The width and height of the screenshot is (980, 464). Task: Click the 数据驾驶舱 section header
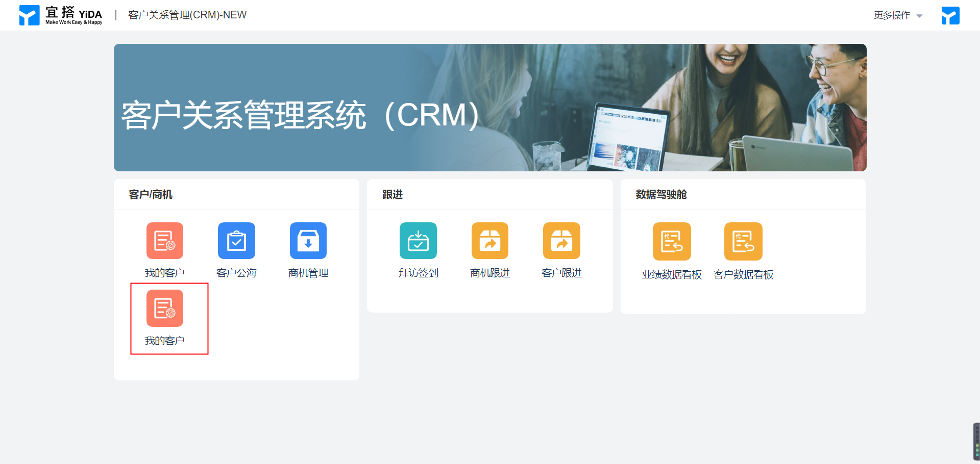(x=661, y=194)
